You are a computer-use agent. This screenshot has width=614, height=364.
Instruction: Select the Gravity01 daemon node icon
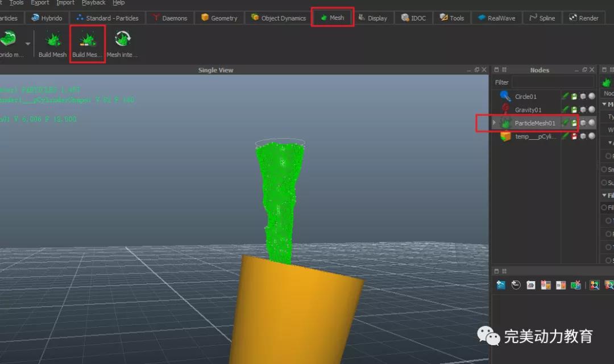[x=505, y=110]
